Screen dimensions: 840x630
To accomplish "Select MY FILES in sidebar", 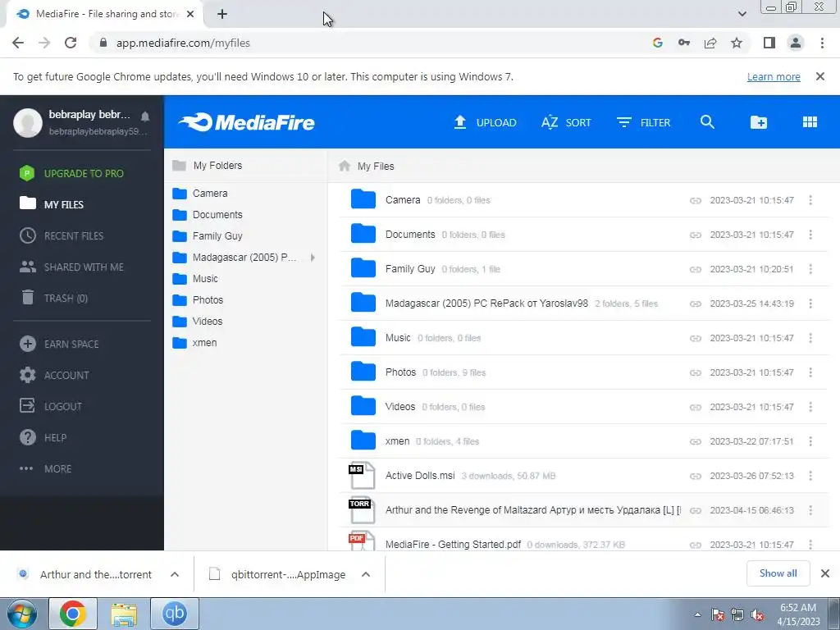I will [52, 204].
